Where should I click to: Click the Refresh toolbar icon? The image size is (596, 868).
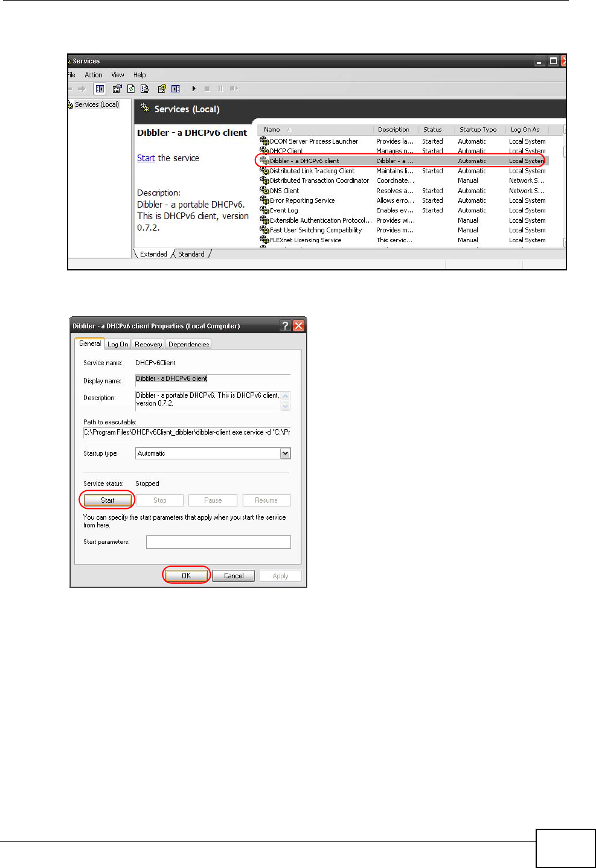coord(130,89)
